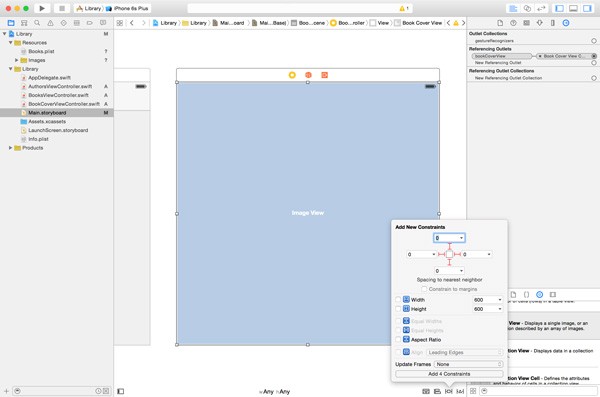Show the version editor
The image size is (600, 397).
541,8
